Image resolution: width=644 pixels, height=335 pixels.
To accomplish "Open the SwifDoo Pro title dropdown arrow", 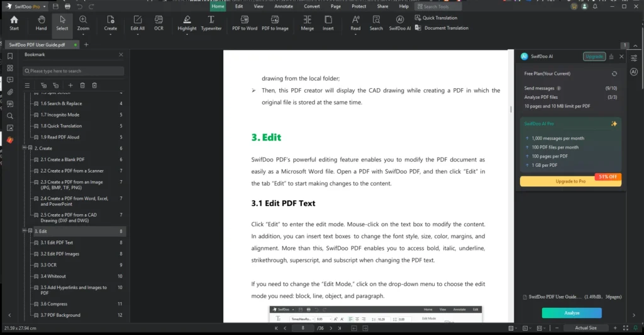I will pyautogui.click(x=45, y=6).
